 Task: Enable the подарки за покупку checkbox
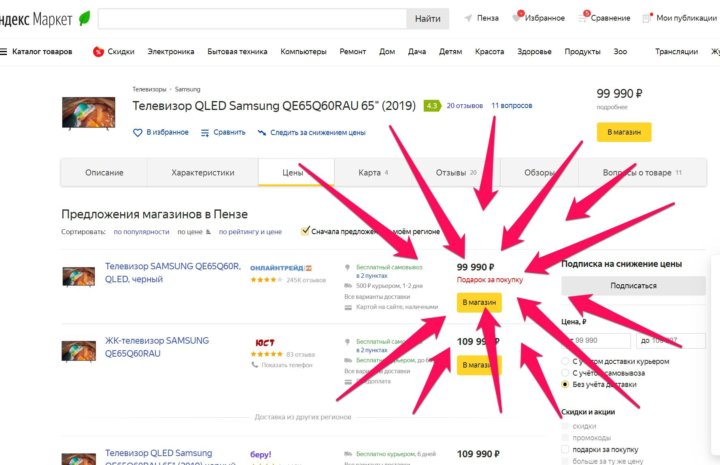pyautogui.click(x=565, y=449)
